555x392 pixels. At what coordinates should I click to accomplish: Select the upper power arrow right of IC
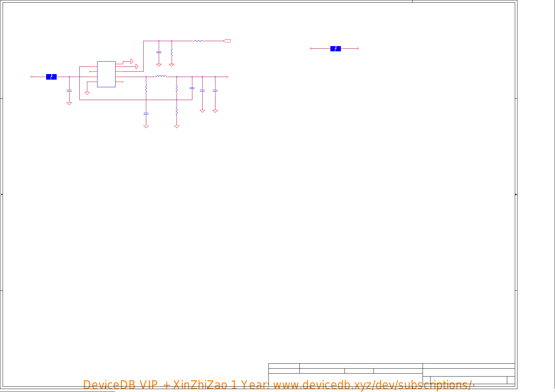click(x=132, y=61)
